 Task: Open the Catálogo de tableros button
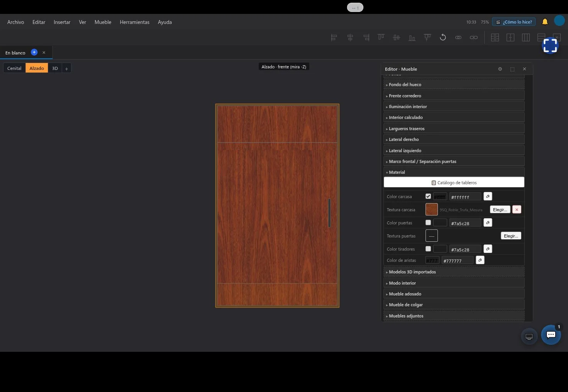coord(454,182)
